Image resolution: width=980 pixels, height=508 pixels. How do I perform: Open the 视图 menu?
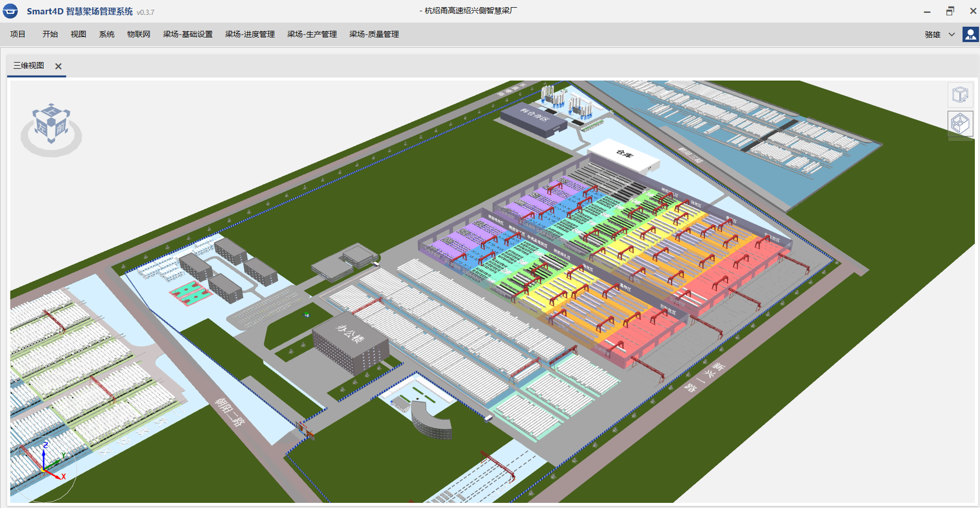(x=78, y=34)
